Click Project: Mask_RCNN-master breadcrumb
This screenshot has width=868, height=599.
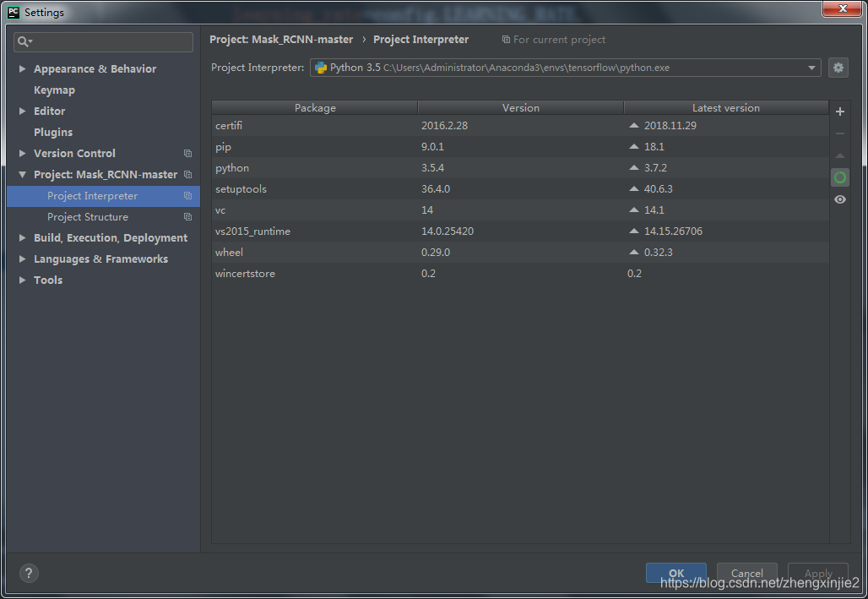tap(281, 40)
